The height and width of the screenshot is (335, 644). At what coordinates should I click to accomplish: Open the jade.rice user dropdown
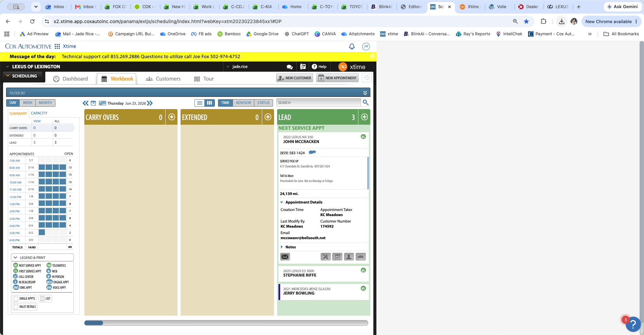pos(228,67)
